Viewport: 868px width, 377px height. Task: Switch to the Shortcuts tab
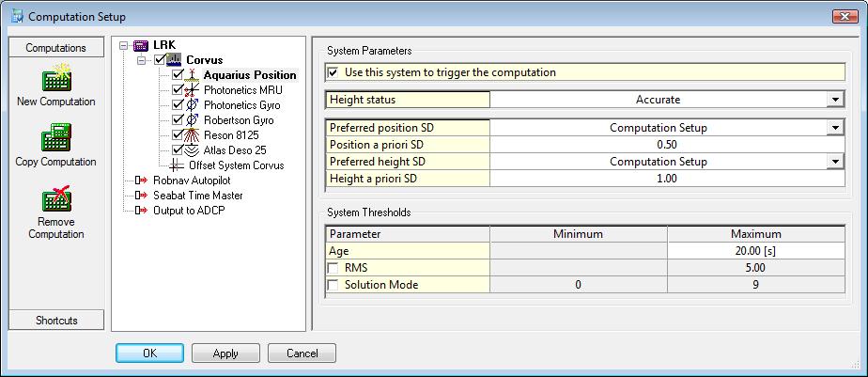coord(56,321)
